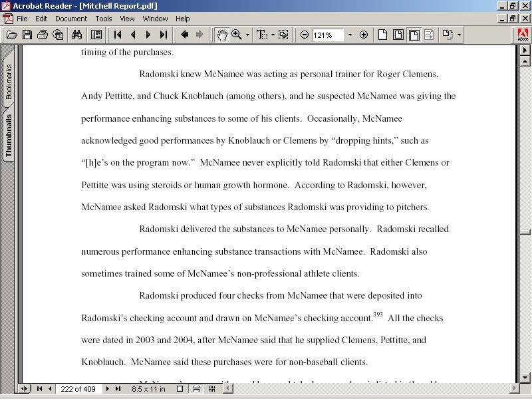Image resolution: width=532 pixels, height=399 pixels.
Task: Click the page number field 222 of 409
Action: [x=79, y=389]
